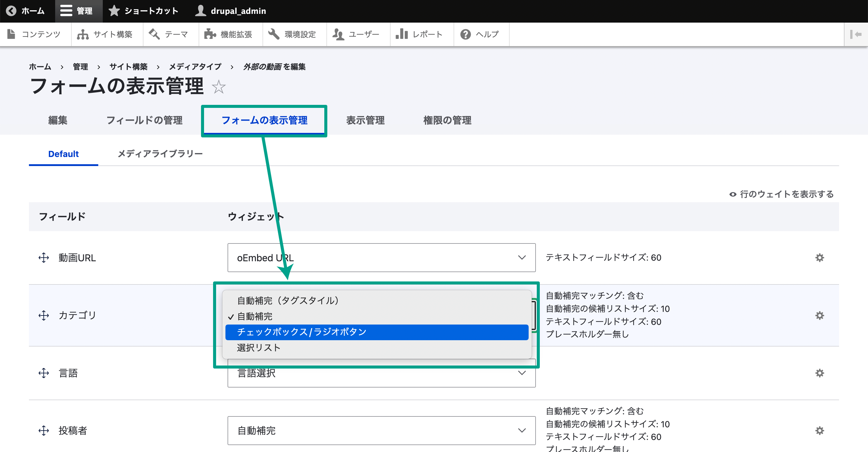This screenshot has height=452, width=868.
Task: Open the drupal_admin user menu
Action: click(x=231, y=11)
